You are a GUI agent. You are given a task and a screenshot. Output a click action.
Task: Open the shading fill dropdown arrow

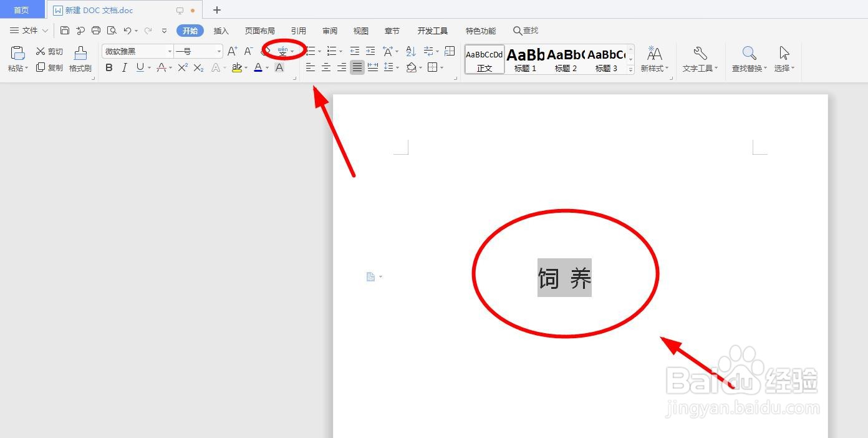tap(421, 67)
